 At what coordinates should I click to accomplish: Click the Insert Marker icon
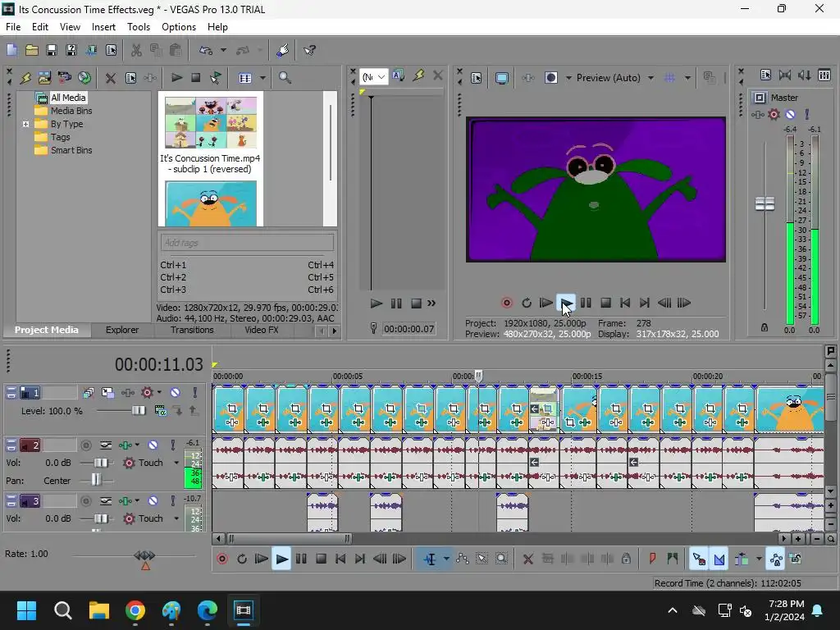pyautogui.click(x=652, y=559)
